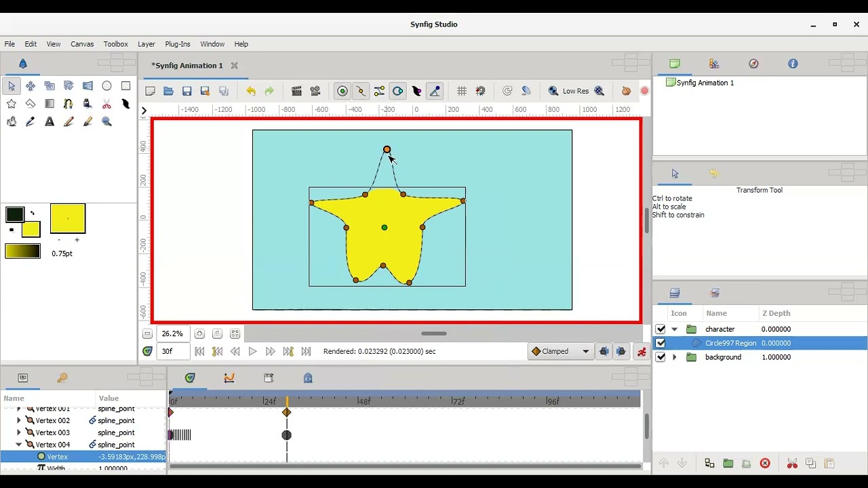The width and height of the screenshot is (868, 488).
Task: Click the open file toolbar icon
Action: [x=168, y=91]
